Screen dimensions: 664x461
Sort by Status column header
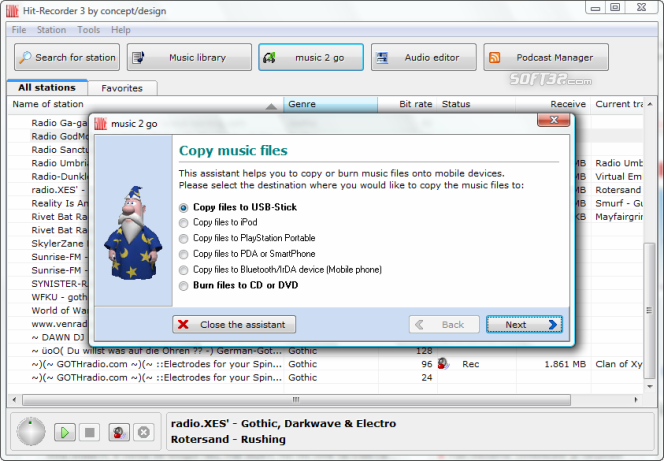476,104
